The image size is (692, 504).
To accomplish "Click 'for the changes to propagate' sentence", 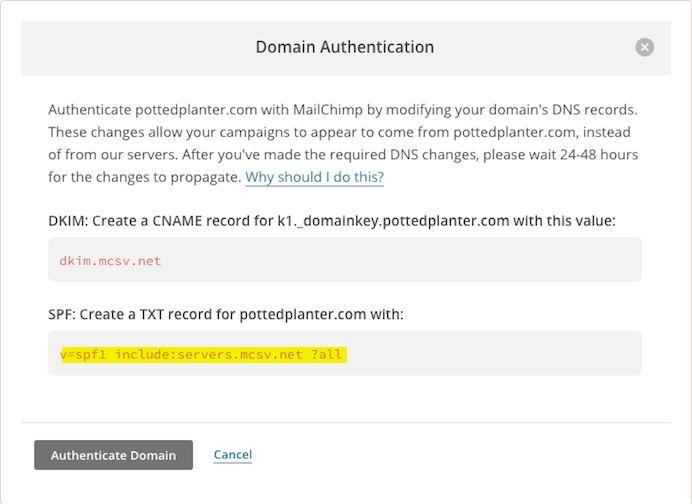I will pyautogui.click(x=145, y=177).
